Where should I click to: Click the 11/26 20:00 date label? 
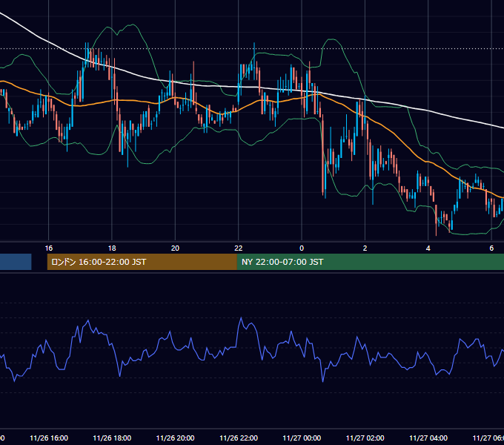click(175, 438)
